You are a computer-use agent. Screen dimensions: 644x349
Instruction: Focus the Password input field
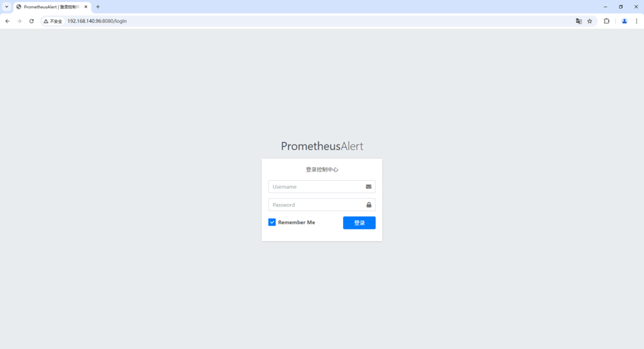tap(322, 204)
